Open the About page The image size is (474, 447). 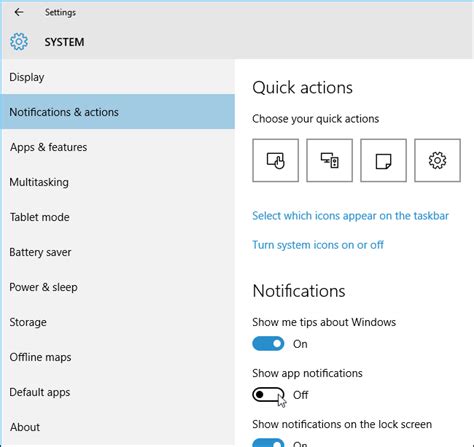pyautogui.click(x=117, y=427)
